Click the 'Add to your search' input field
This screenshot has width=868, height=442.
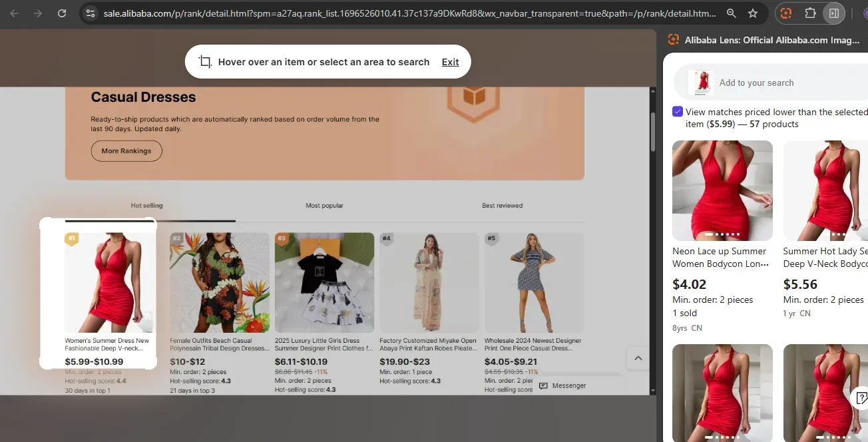757,83
